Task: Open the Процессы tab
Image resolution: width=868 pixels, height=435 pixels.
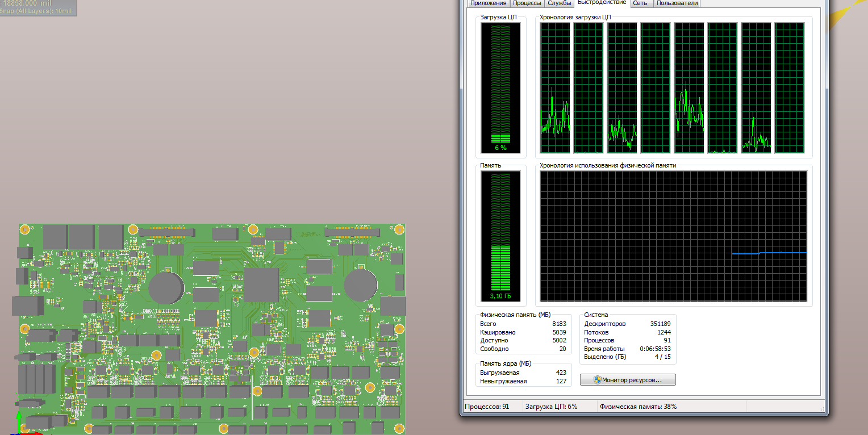Action: coord(527,3)
